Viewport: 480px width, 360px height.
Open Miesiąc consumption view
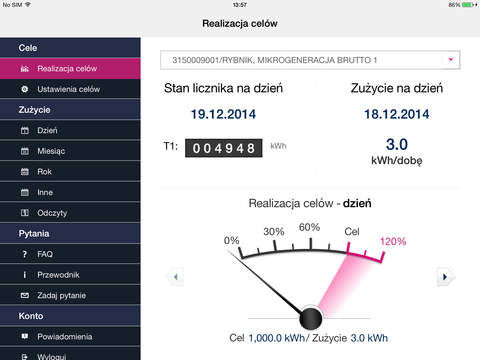coord(70,151)
